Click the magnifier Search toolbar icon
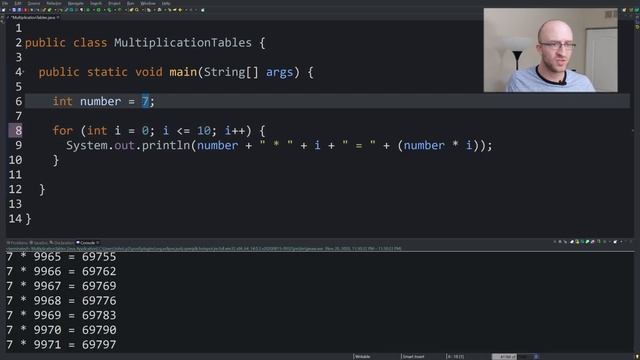 pos(137,10)
